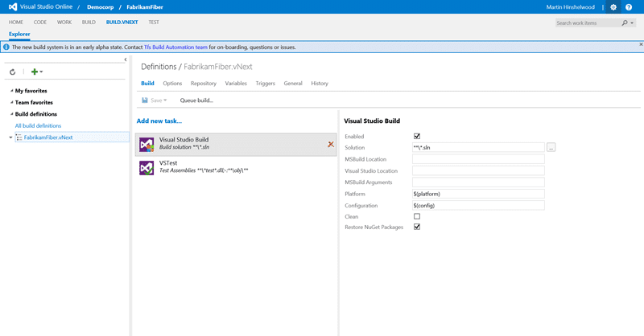The image size is (644, 336).
Task: Click Queue build button
Action: [x=196, y=100]
